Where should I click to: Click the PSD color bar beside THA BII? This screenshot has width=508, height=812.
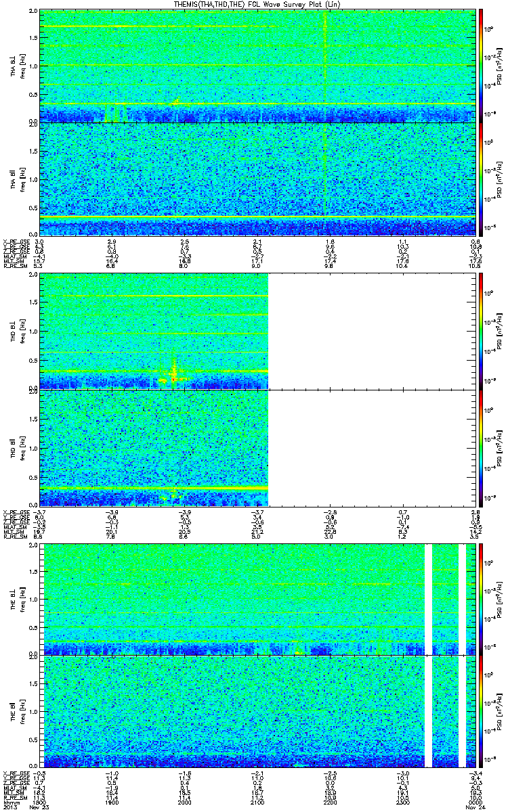click(x=481, y=179)
